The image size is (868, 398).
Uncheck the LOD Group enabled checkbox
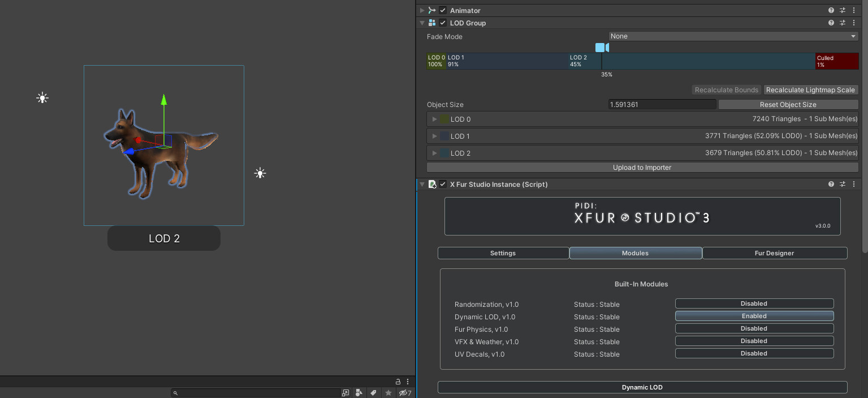click(443, 23)
